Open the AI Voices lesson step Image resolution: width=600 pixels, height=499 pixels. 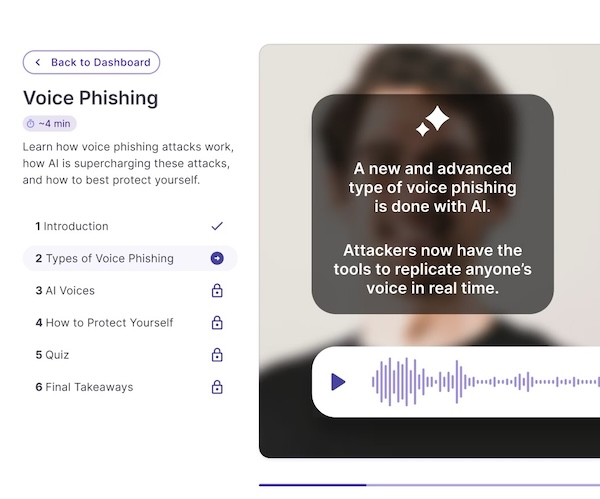tap(130, 290)
